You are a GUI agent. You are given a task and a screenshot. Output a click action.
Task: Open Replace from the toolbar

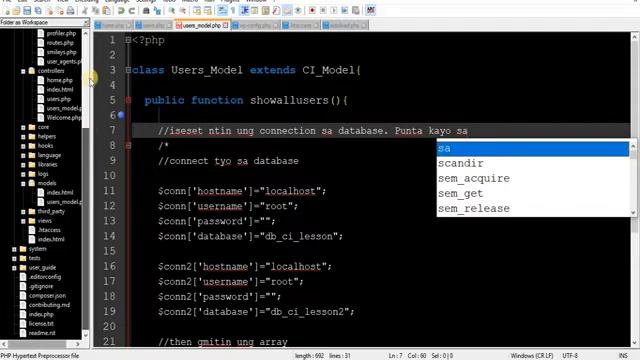157,11
